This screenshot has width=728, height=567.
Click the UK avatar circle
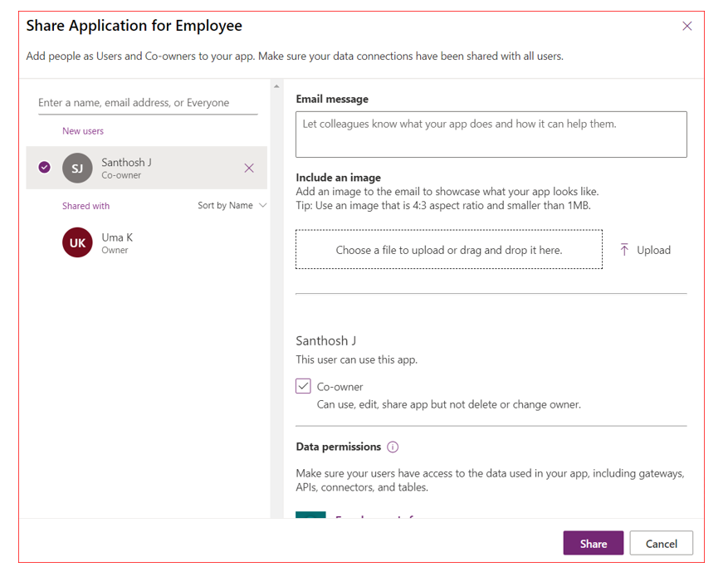[77, 242]
